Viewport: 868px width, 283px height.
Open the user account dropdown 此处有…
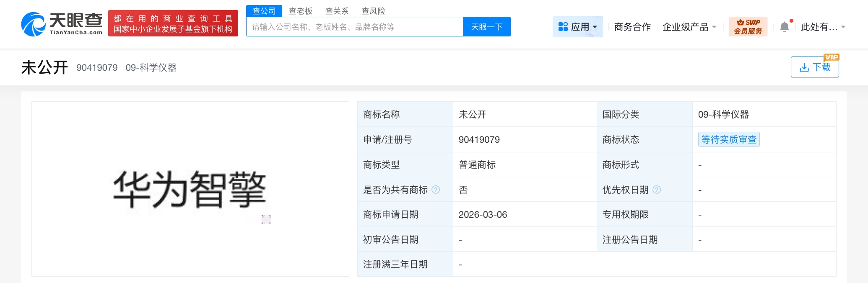(x=822, y=27)
